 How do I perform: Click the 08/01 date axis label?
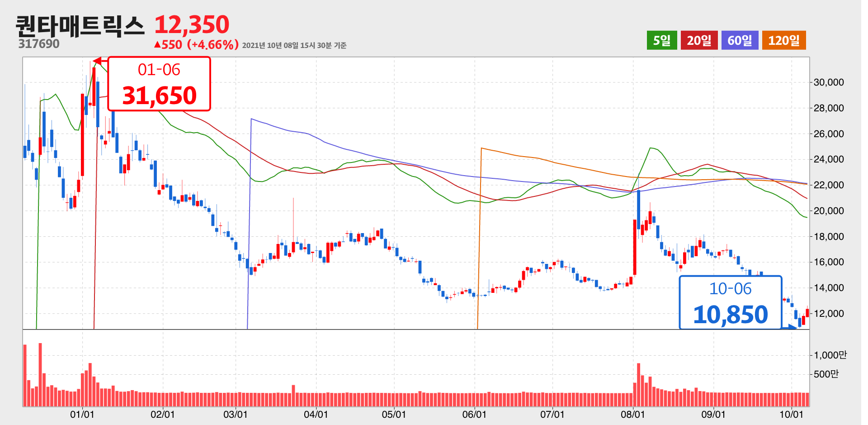(x=633, y=415)
